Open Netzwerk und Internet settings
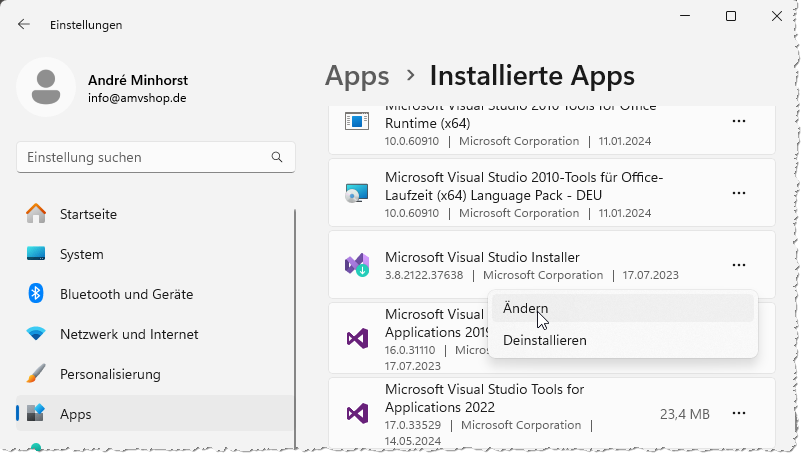This screenshot has height=458, width=804. [156, 334]
